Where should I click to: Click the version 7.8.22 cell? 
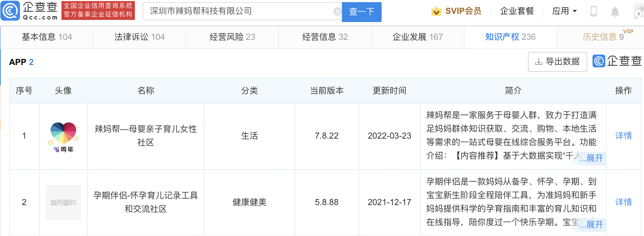click(x=327, y=136)
